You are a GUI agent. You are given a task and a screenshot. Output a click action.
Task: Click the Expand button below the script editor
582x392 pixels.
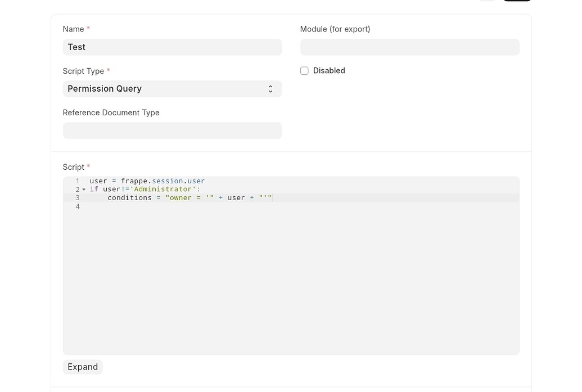[x=82, y=367]
